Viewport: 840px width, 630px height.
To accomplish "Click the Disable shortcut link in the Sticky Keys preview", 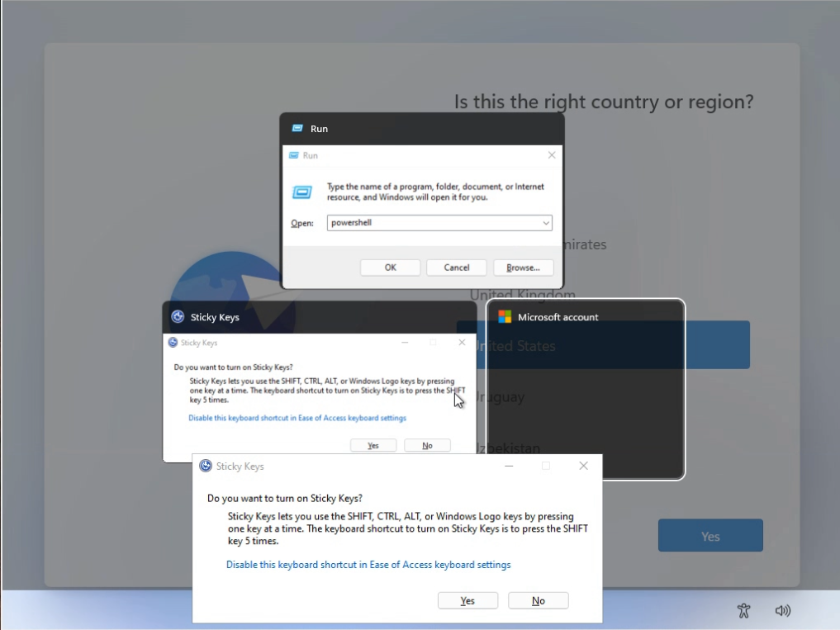I will coord(297,418).
